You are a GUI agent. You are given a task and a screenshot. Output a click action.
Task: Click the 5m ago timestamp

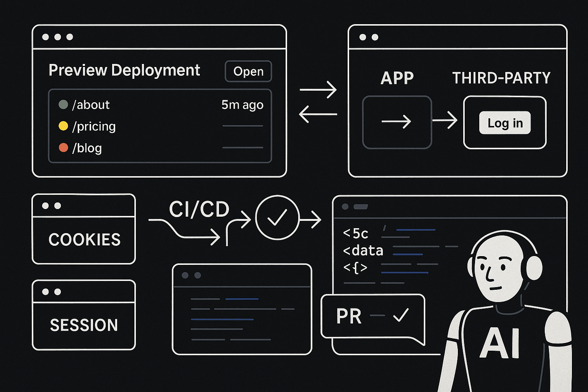click(242, 105)
